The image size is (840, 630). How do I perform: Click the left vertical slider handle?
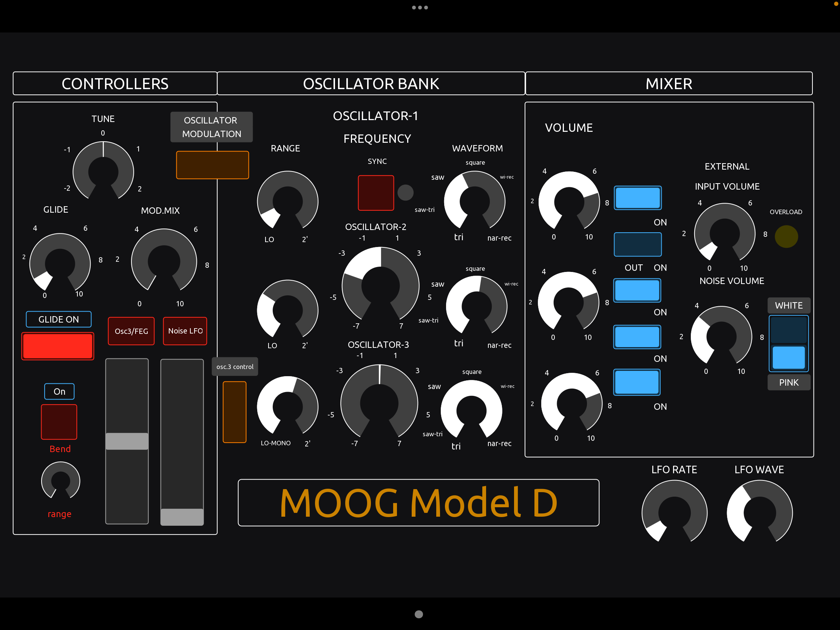coord(127,441)
